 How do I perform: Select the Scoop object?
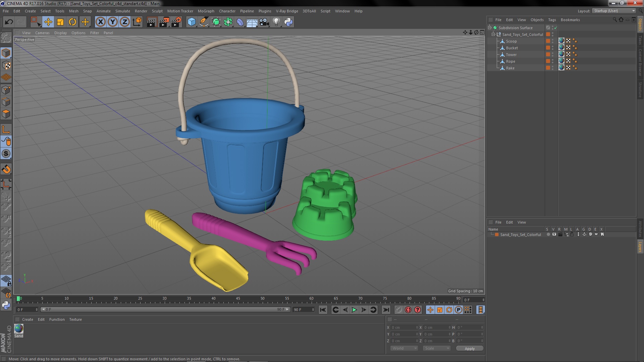click(511, 41)
